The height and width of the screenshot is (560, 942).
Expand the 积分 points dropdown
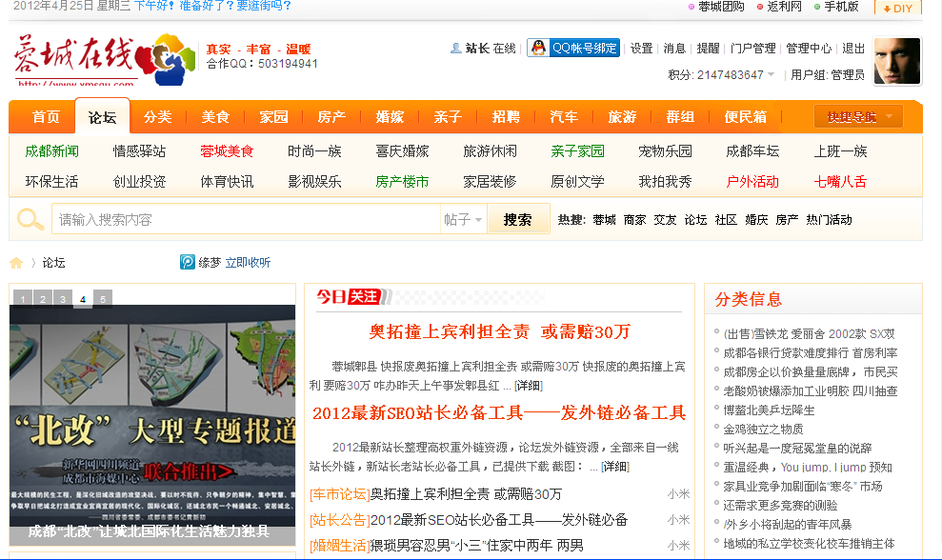(x=722, y=74)
